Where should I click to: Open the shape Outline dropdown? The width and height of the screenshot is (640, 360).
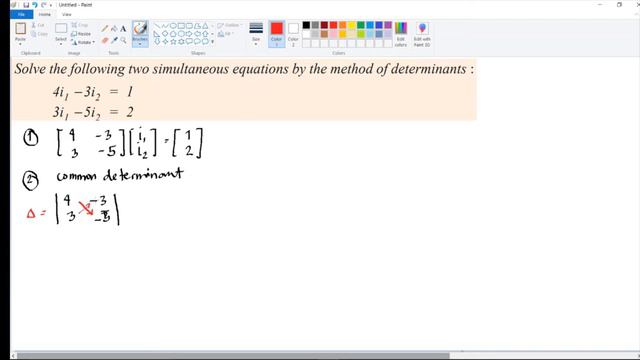coord(230,25)
